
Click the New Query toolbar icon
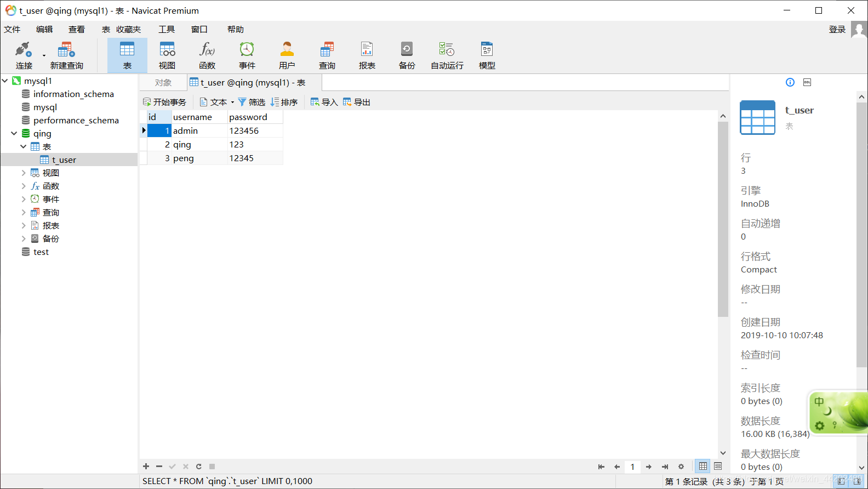[x=66, y=55]
